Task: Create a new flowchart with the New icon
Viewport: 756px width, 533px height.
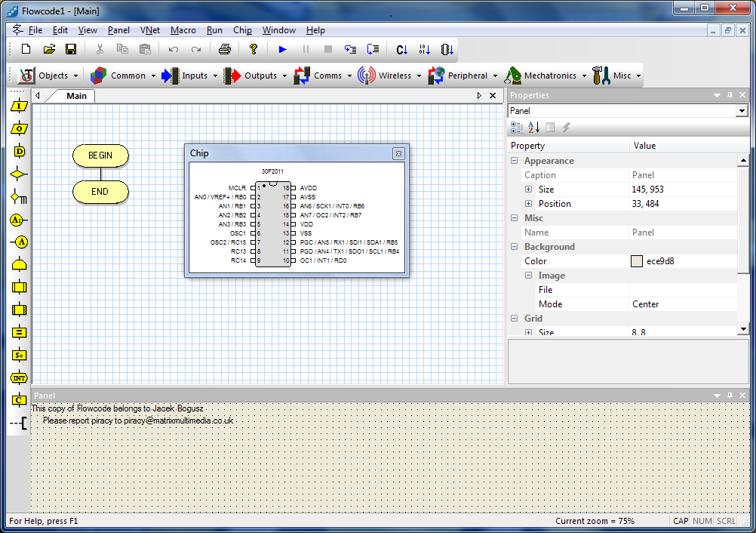Action: click(26, 49)
